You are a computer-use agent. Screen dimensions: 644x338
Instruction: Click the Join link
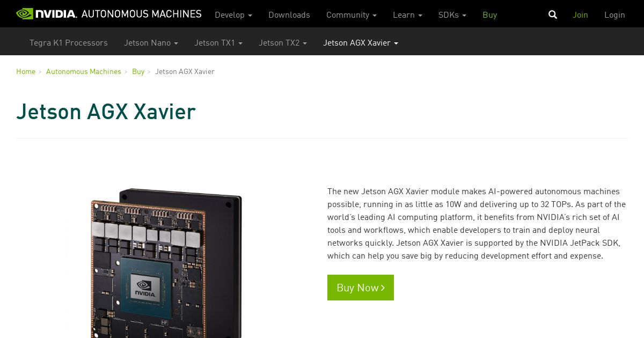(580, 14)
